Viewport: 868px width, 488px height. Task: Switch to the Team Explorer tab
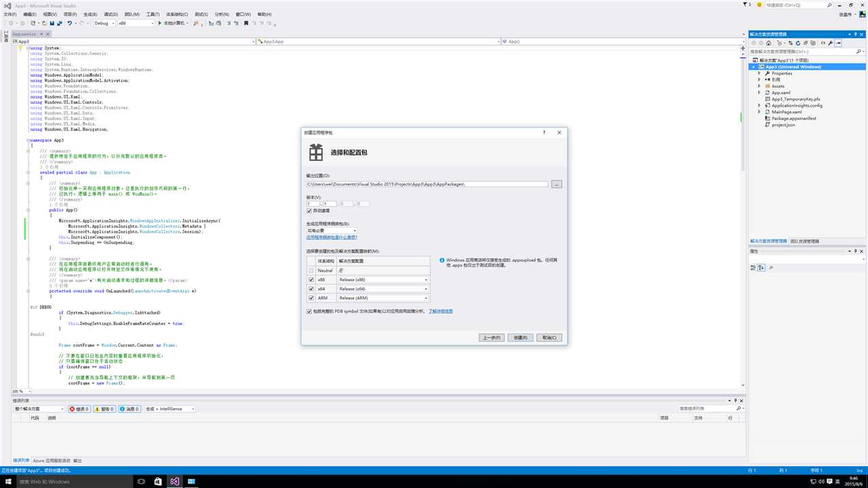[x=805, y=241]
